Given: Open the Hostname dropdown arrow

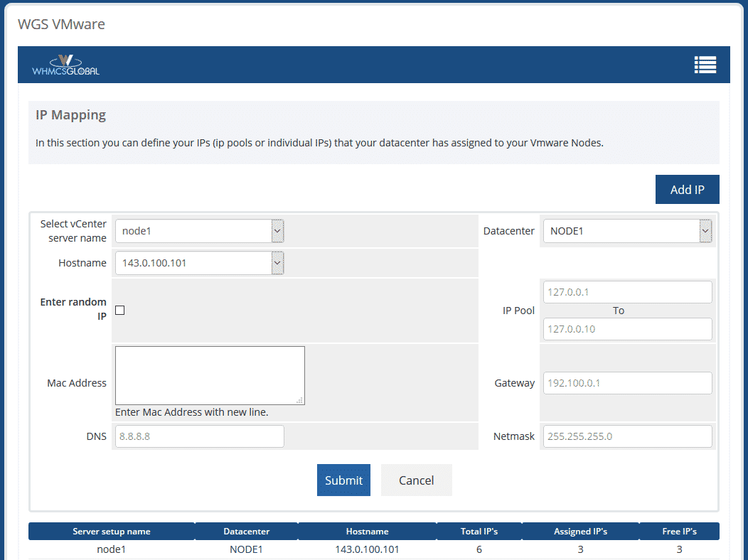Looking at the screenshot, I should (277, 262).
